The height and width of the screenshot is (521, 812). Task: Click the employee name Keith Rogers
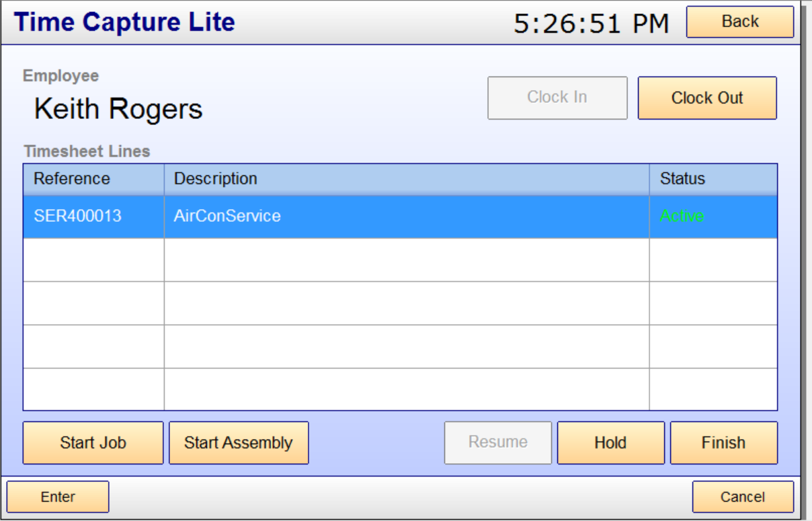[118, 109]
